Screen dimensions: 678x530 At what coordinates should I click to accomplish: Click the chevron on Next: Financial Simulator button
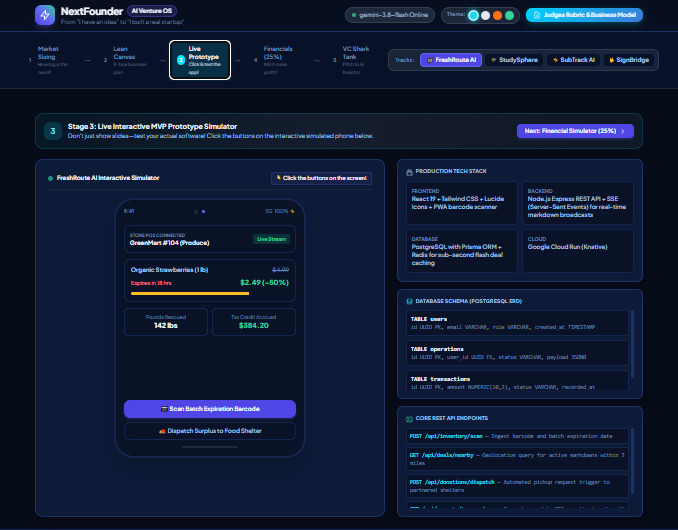tap(623, 131)
